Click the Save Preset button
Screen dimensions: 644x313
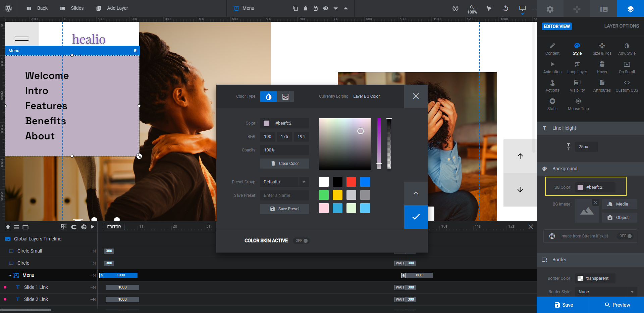284,209
